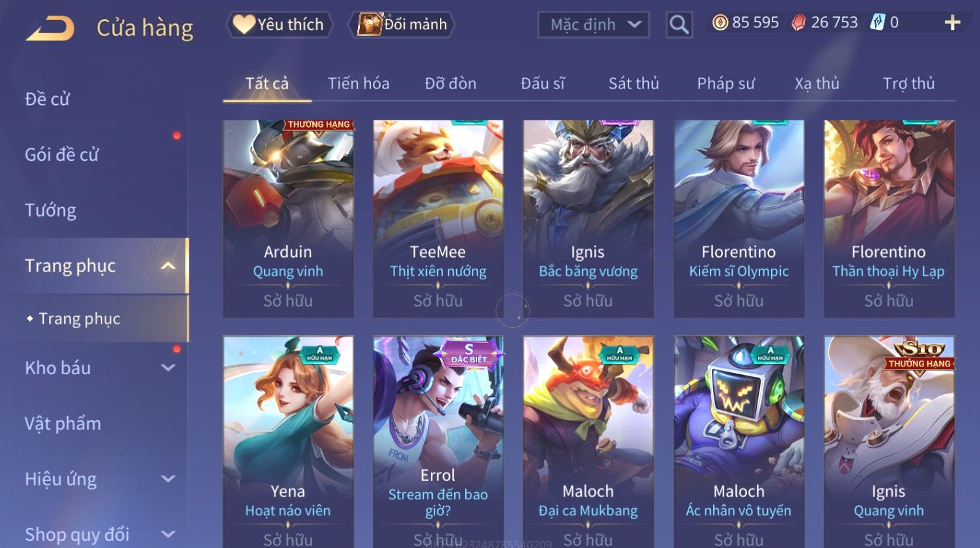Viewport: 980px width, 548px height.
Task: Expand the Shop quy đổi section
Action: [x=168, y=534]
